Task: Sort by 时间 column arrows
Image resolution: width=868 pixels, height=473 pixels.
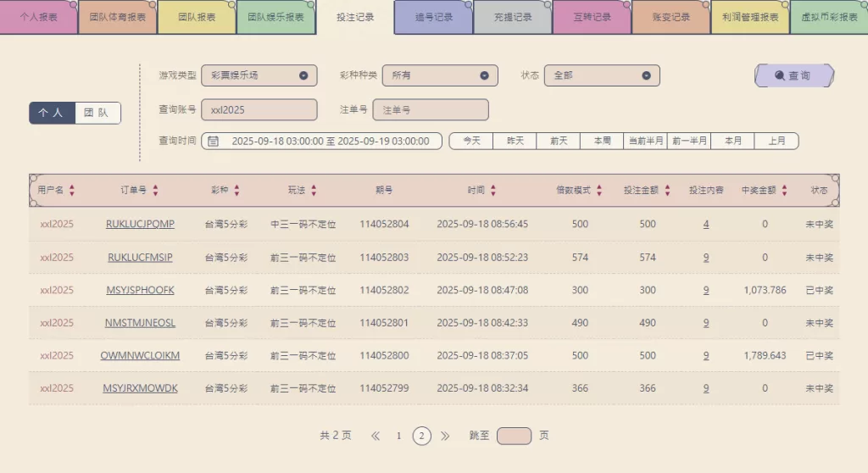Action: click(x=493, y=191)
